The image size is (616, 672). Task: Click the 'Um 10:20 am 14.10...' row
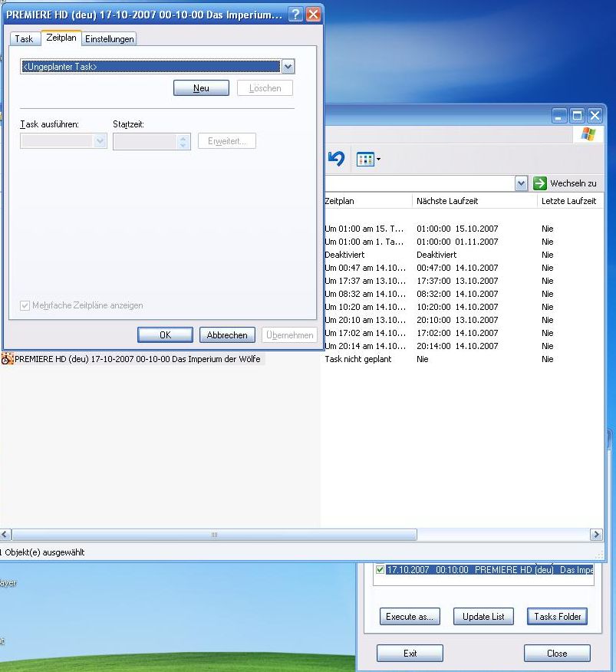coord(365,307)
